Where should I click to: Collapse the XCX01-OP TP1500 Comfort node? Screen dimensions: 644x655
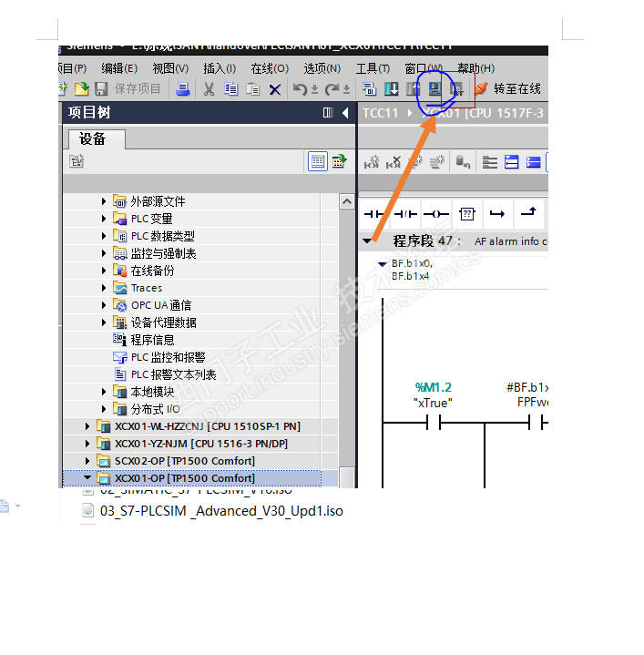tap(87, 477)
